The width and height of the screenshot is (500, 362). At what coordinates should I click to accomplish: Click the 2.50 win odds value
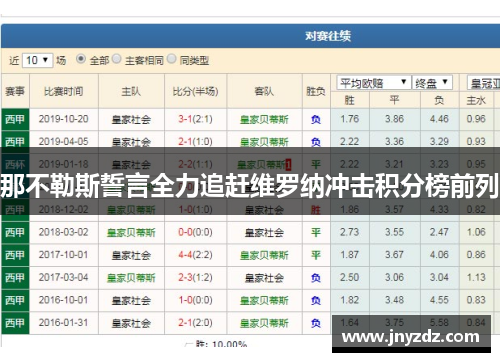(x=350, y=278)
